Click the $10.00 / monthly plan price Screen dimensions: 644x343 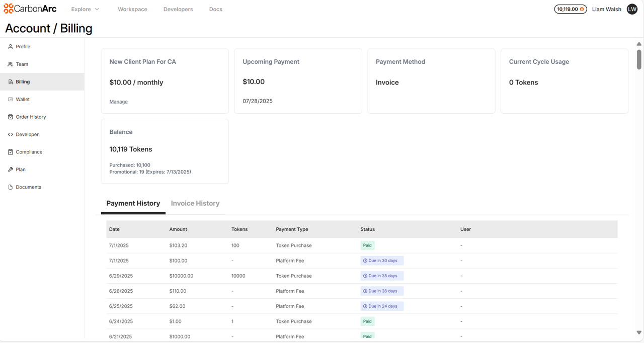pyautogui.click(x=136, y=82)
